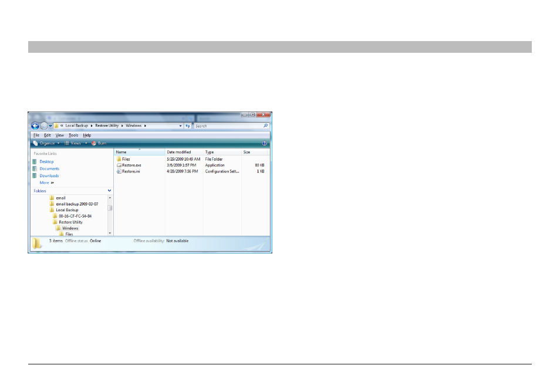This screenshot has height=392, width=560.
Task: Open the Views dropdown arrow
Action: [86, 144]
